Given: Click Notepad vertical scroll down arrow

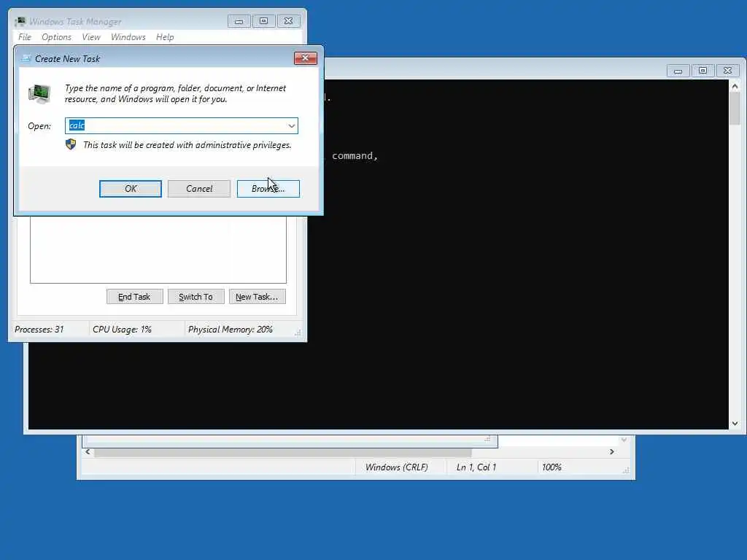Looking at the screenshot, I should tap(624, 440).
